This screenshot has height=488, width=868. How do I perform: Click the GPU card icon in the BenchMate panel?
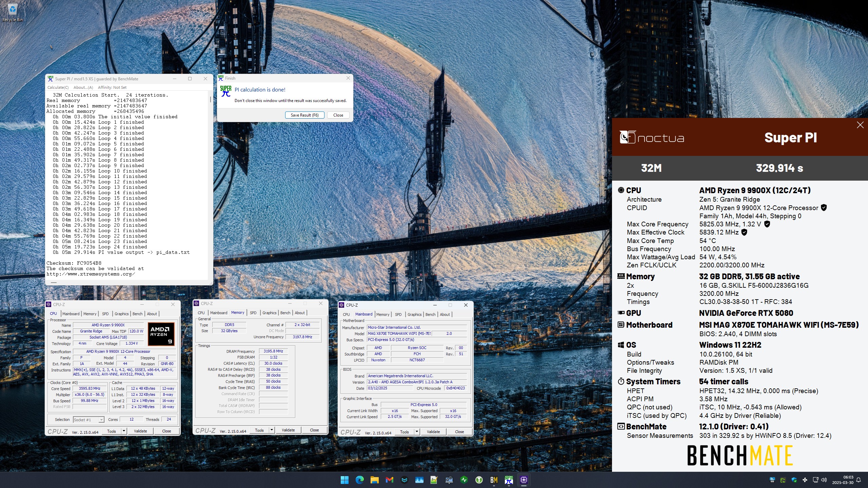(621, 313)
